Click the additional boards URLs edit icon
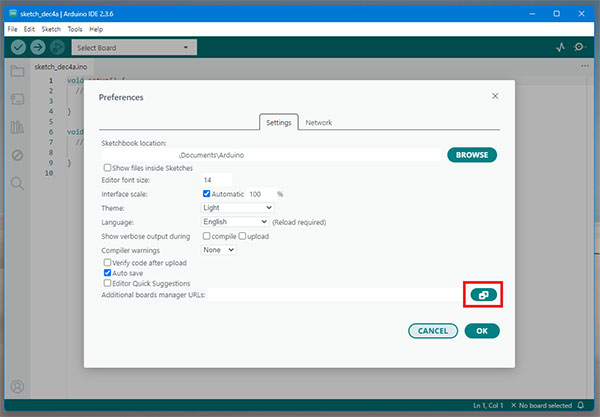 (x=481, y=295)
